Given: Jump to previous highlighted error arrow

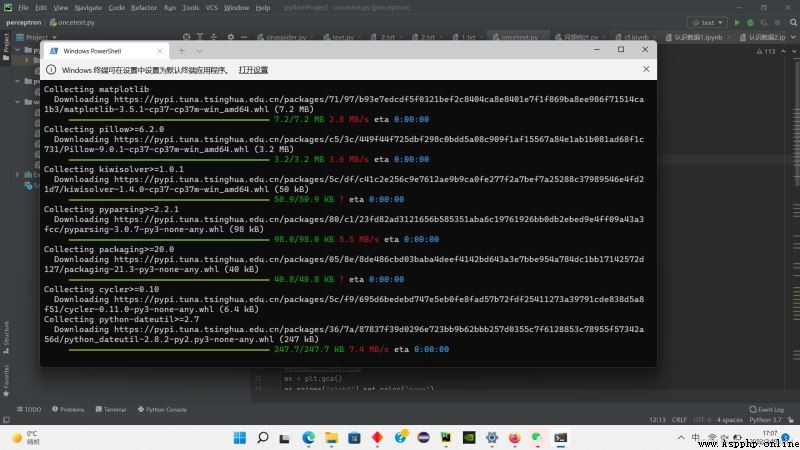Looking at the screenshot, I should point(783,52).
